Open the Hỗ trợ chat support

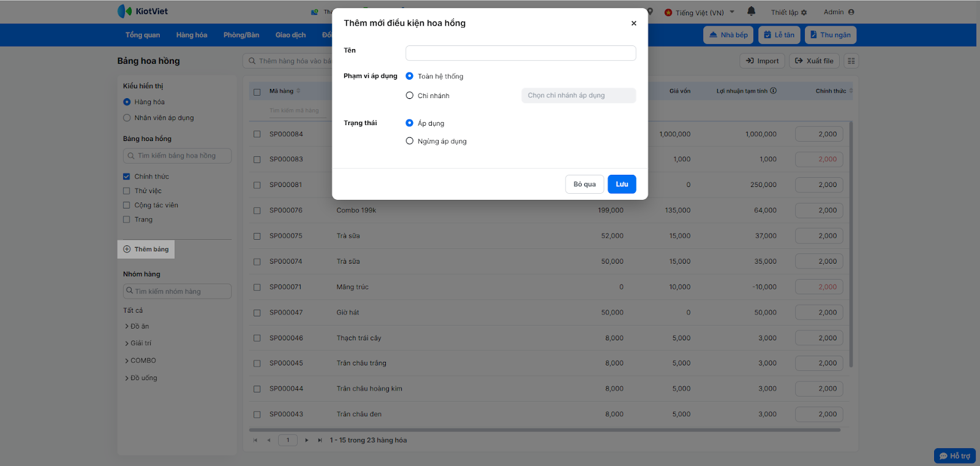(954, 456)
